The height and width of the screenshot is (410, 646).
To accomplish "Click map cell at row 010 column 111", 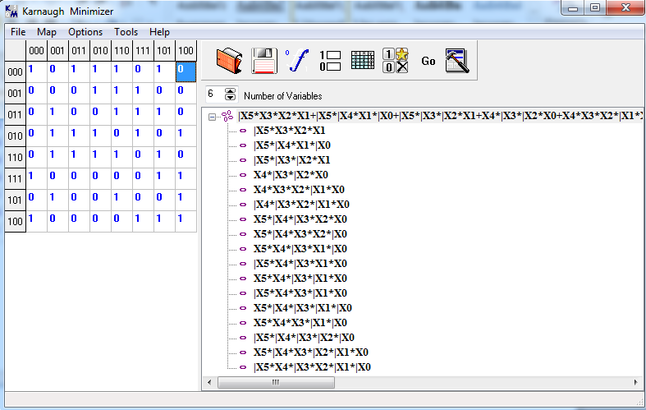I will tap(143, 136).
